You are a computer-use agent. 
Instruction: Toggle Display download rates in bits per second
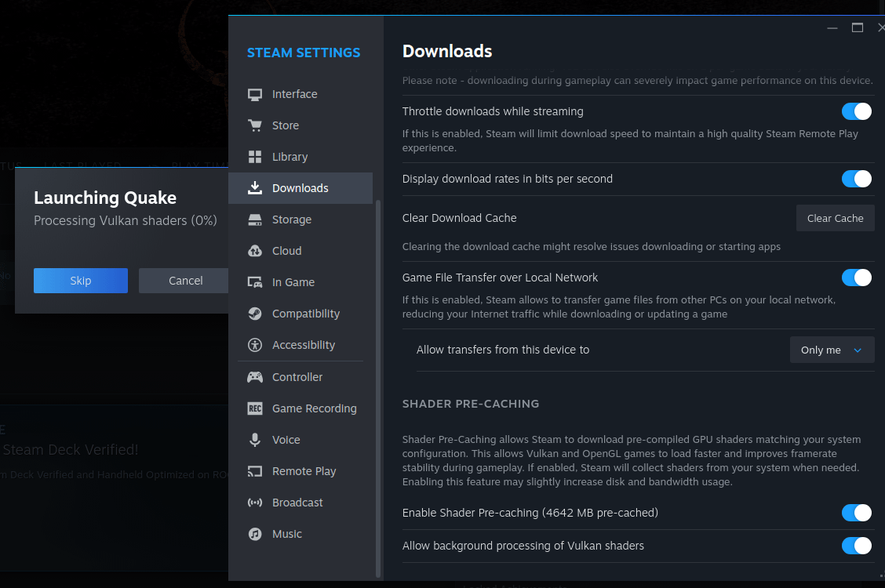click(x=856, y=179)
